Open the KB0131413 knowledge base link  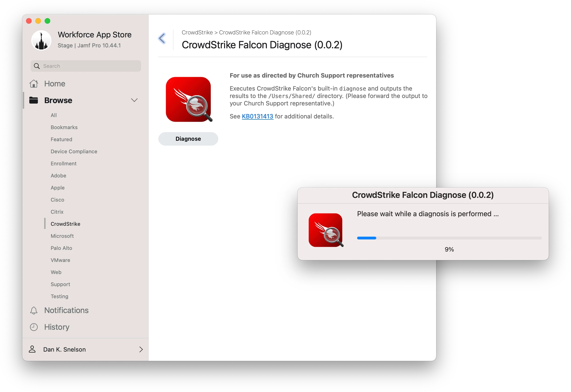[x=257, y=116]
